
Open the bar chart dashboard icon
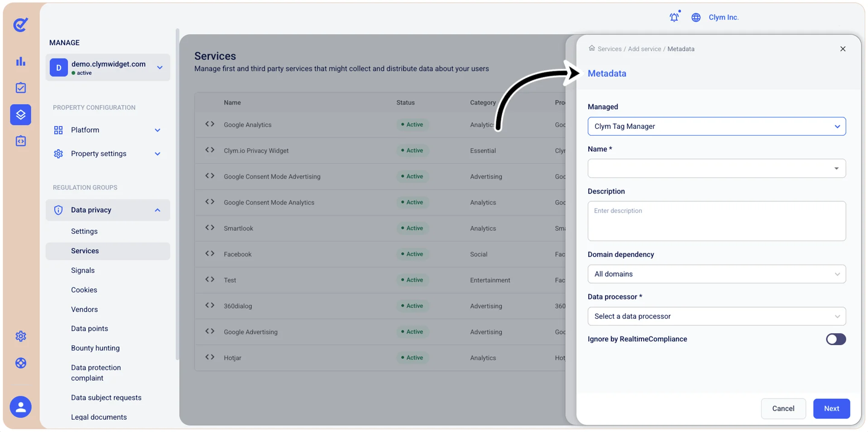[x=21, y=61]
